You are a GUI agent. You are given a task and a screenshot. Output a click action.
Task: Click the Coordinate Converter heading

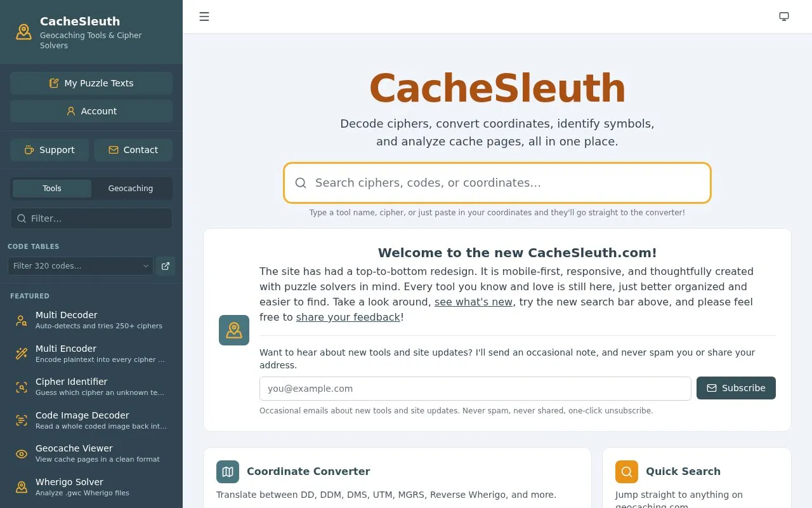pyautogui.click(x=308, y=471)
